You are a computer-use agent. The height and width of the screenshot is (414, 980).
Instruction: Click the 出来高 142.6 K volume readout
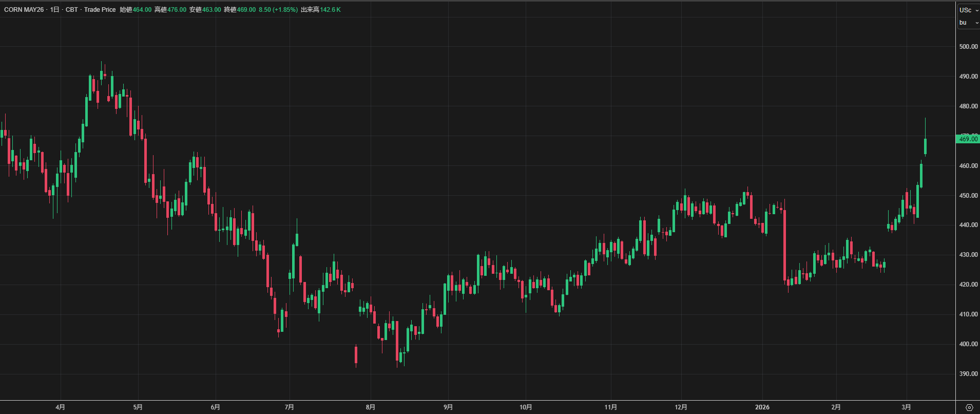click(320, 10)
